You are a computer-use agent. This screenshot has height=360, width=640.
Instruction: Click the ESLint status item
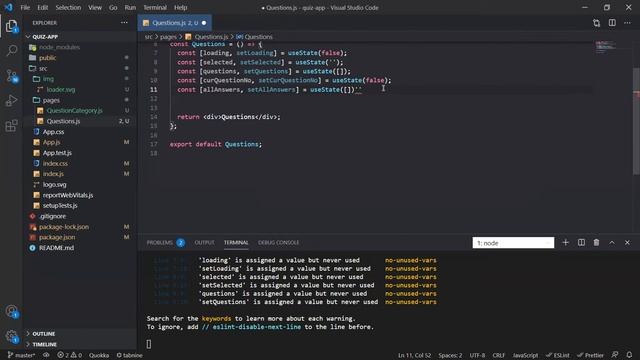(x=558, y=355)
